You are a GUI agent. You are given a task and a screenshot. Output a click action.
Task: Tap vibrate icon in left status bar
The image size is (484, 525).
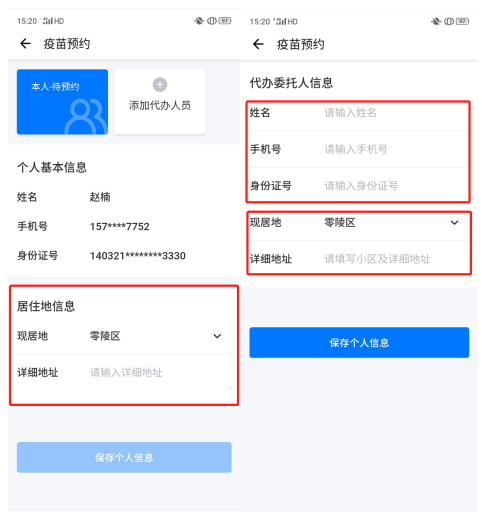coord(212,21)
